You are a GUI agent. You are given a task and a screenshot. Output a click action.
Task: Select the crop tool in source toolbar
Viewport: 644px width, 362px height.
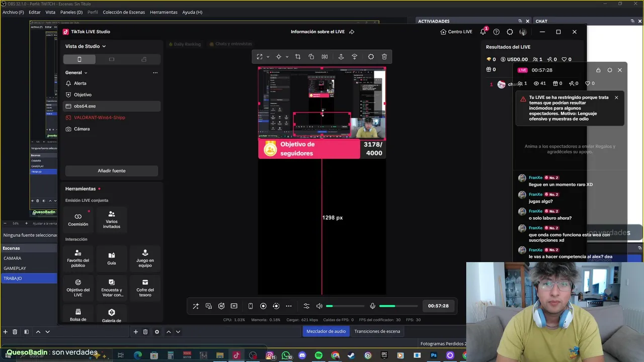pos(298,57)
